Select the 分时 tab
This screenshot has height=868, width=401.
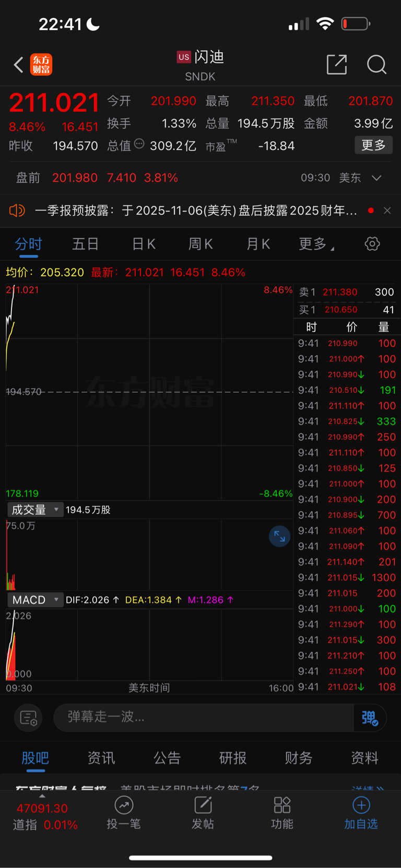tap(28, 244)
